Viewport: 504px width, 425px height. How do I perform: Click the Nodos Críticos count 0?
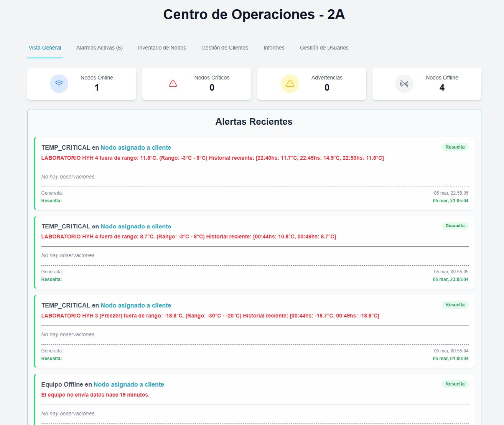coord(212,88)
